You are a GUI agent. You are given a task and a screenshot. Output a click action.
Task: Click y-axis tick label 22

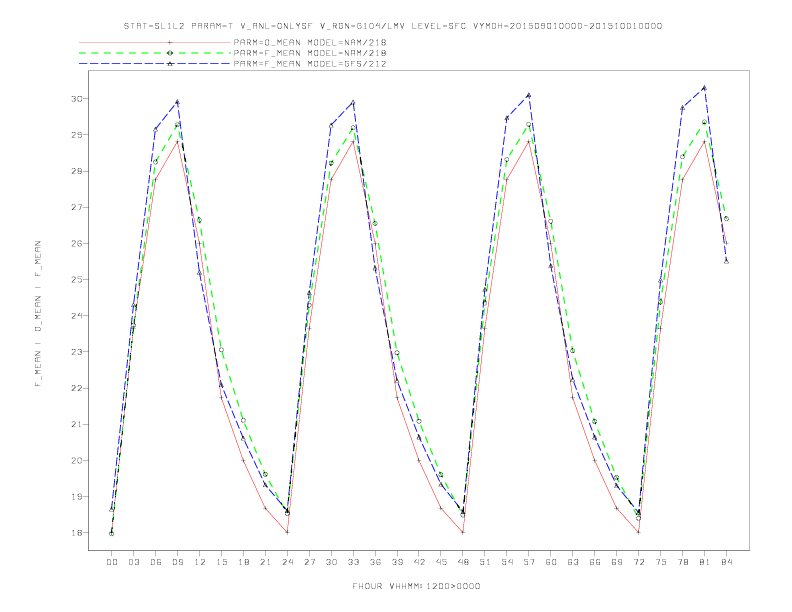pyautogui.click(x=76, y=388)
